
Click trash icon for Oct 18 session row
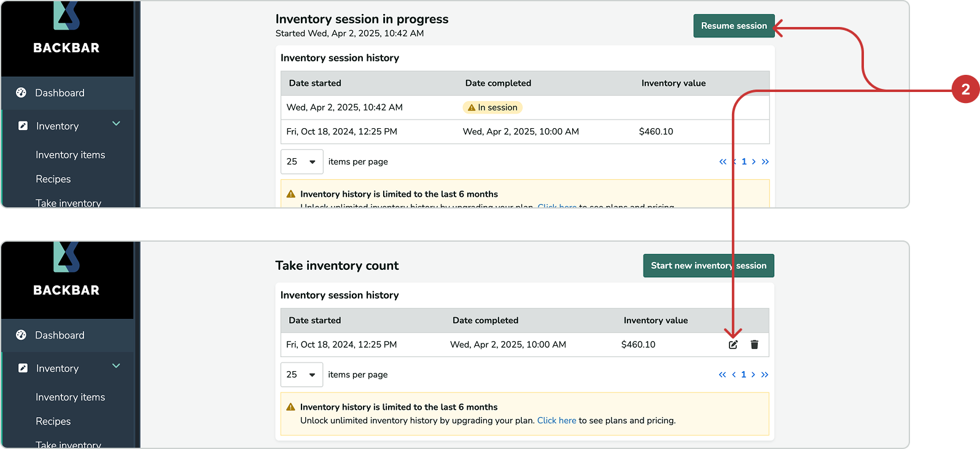point(755,345)
